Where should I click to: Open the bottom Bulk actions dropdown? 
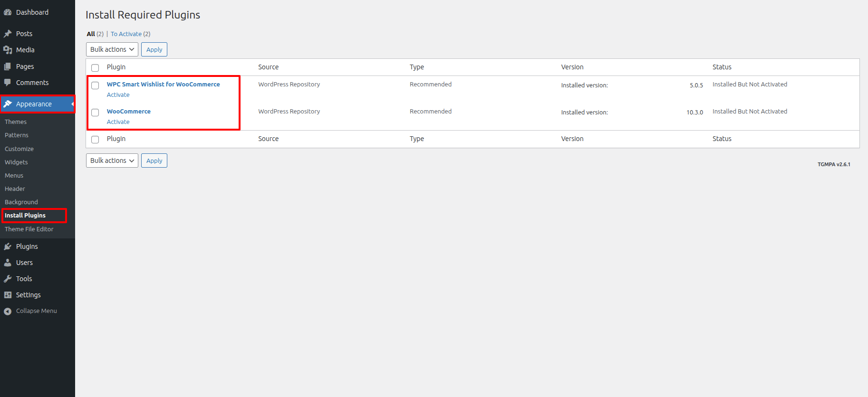click(x=112, y=161)
